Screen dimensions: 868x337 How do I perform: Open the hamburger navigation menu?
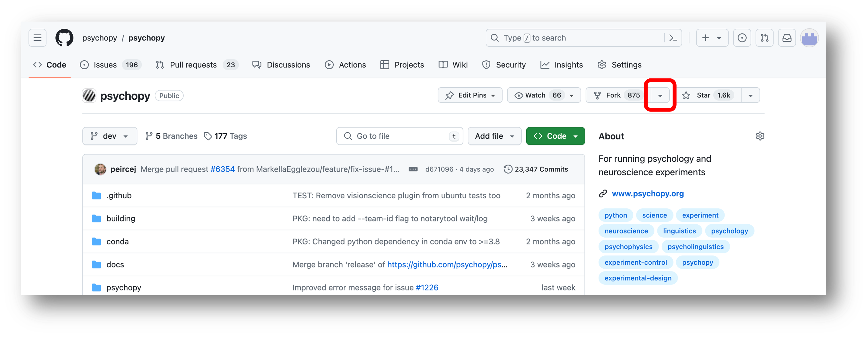(37, 38)
